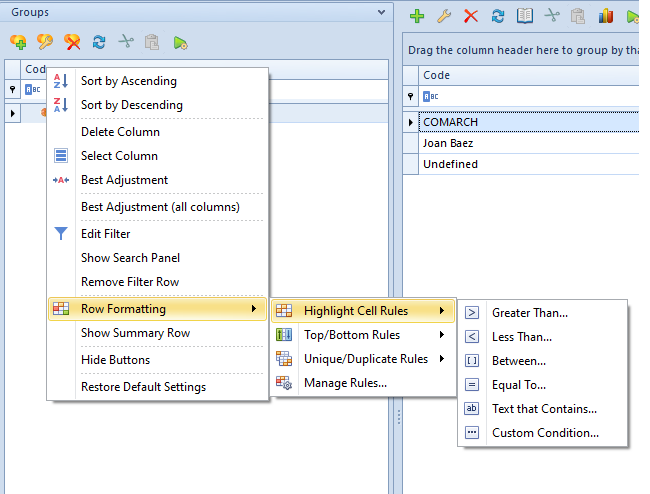Click the wrench edit icon in right toolbar
The image size is (650, 494).
[x=444, y=16]
